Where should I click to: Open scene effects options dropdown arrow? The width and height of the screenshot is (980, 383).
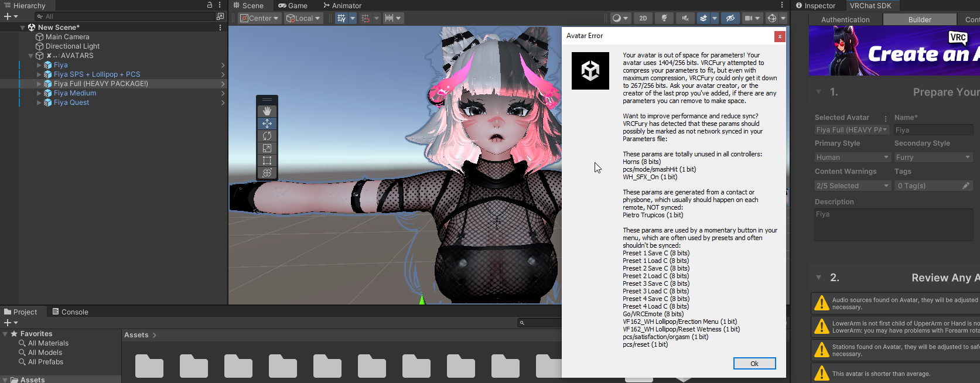(x=715, y=18)
